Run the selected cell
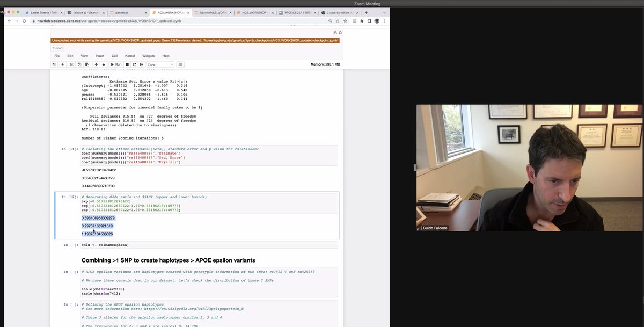The width and height of the screenshot is (644, 327). 116,64
